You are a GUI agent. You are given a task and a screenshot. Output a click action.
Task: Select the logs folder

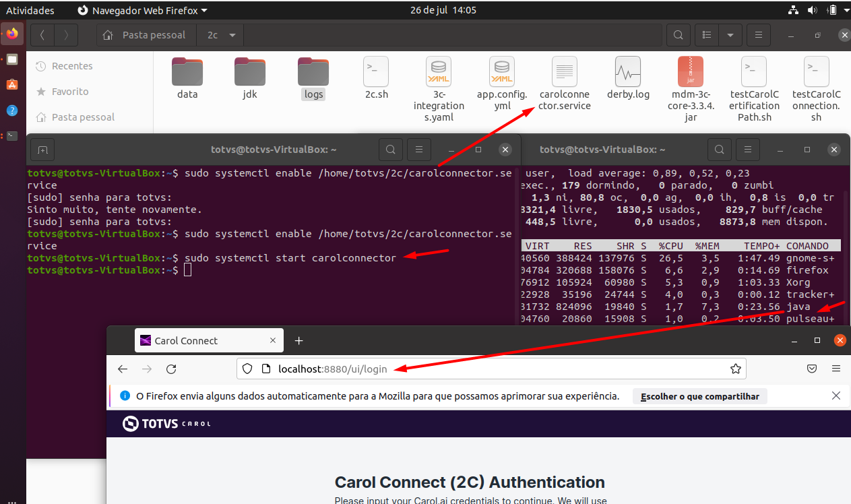pos(313,78)
